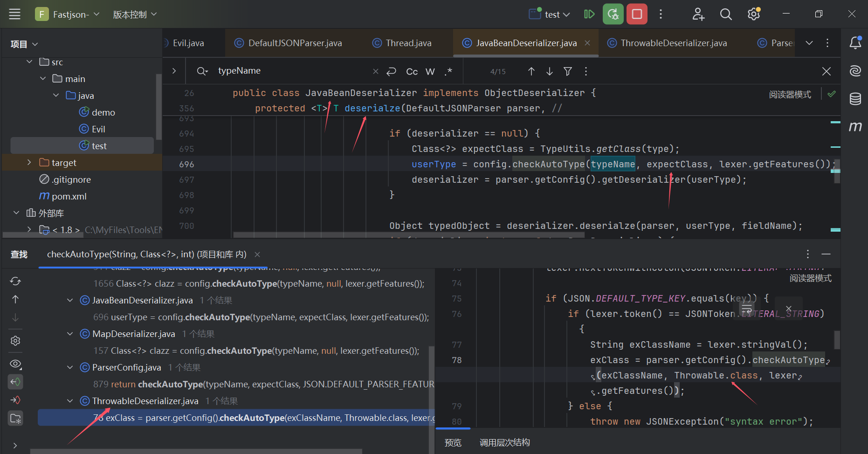
Task: Open pom.xml in project tree
Action: click(x=63, y=196)
